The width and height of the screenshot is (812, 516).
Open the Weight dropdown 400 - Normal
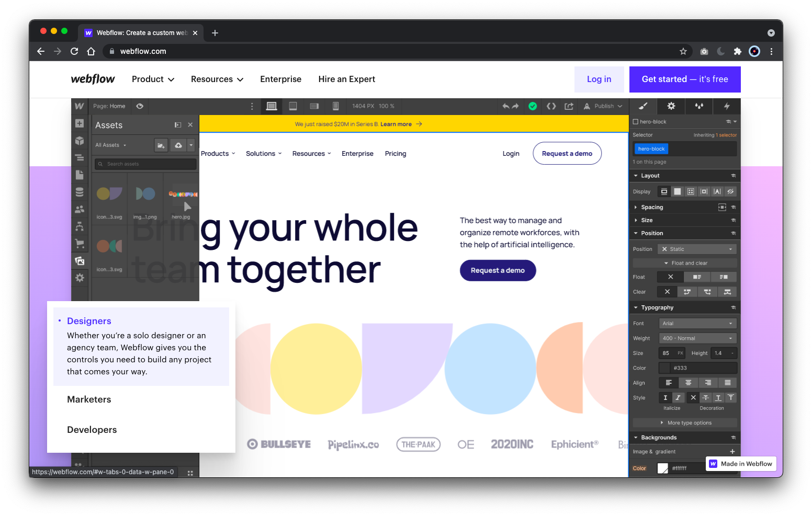click(x=697, y=338)
